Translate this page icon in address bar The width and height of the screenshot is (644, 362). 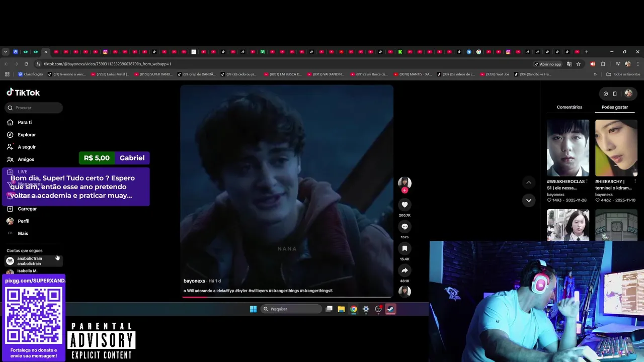coord(570,64)
